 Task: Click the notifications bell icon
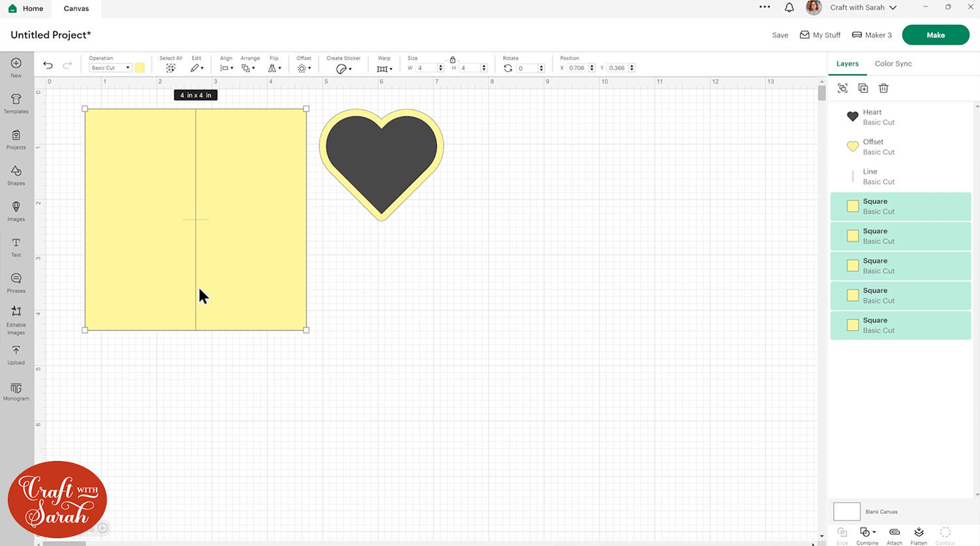coord(789,8)
